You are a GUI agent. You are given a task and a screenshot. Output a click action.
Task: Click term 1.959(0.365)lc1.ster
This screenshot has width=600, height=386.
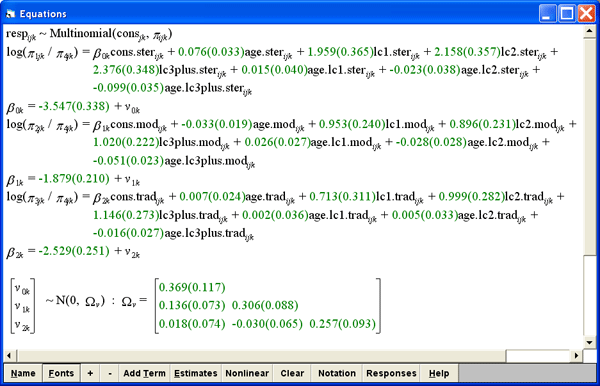[364, 52]
